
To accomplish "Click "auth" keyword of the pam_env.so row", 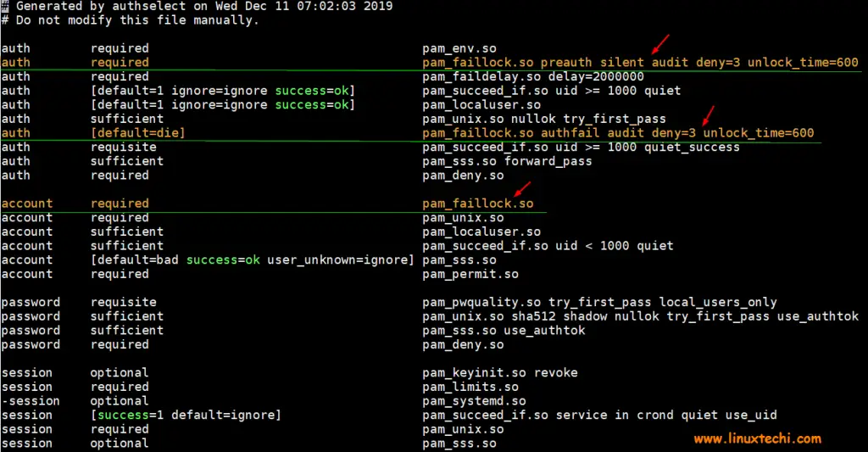I will (x=15, y=48).
